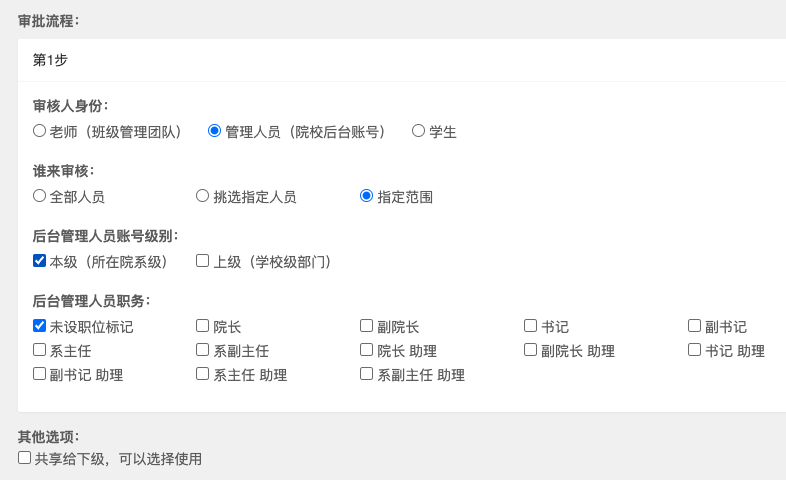Select 管理人员（院校后台账号）radio option
The image size is (786, 480).
click(215, 131)
